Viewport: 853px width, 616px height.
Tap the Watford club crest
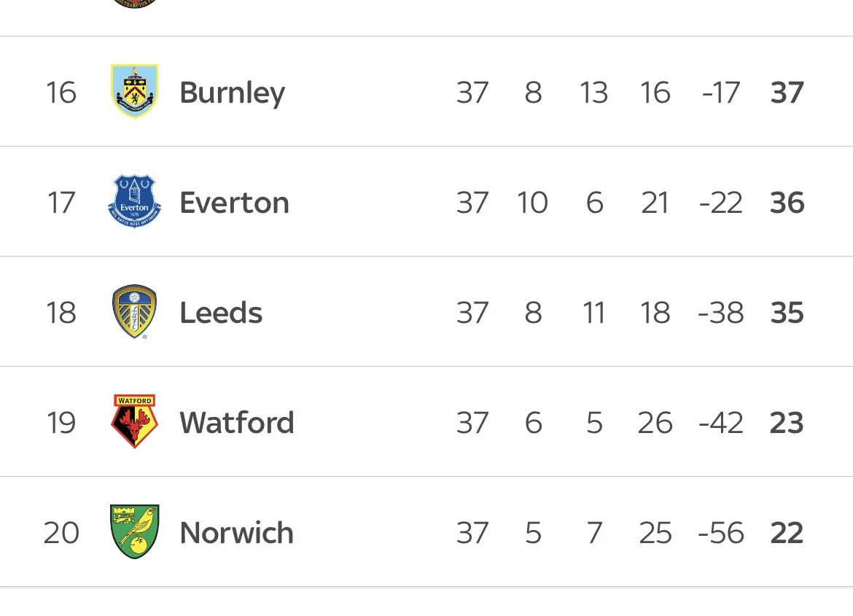pyautogui.click(x=134, y=422)
